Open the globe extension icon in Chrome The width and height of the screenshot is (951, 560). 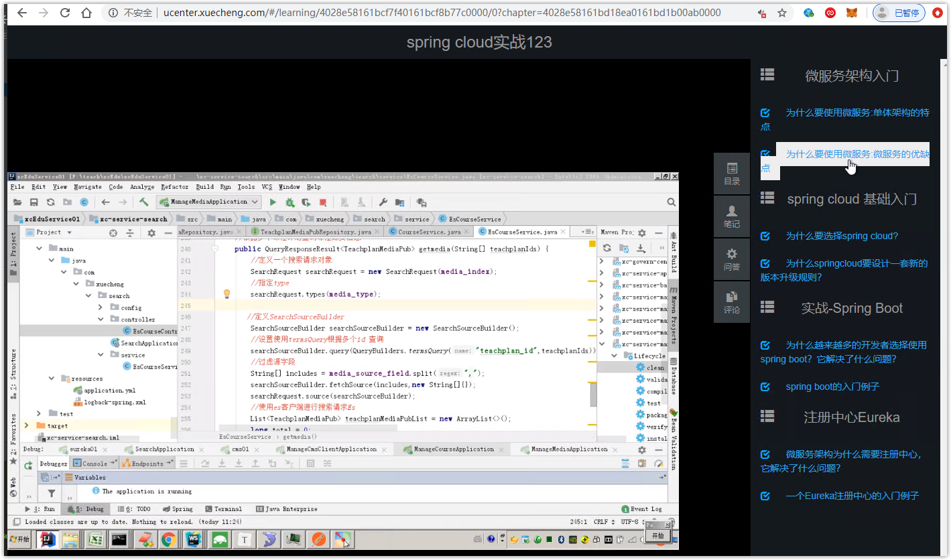[x=809, y=13]
